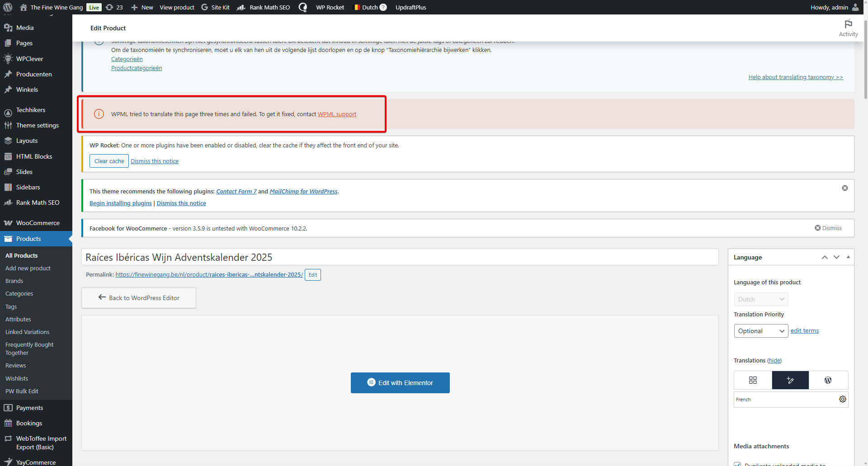Open the New content menu
This screenshot has height=466, width=868.
click(142, 7)
